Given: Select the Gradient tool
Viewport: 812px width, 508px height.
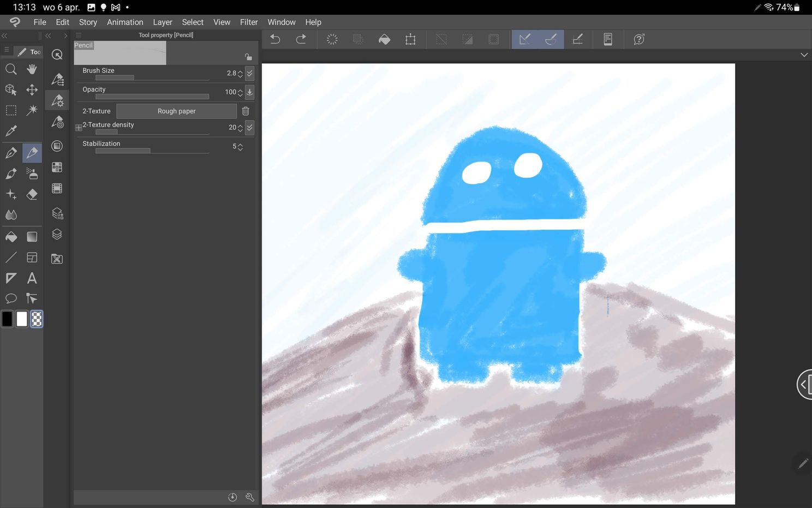Looking at the screenshot, I should (x=32, y=237).
